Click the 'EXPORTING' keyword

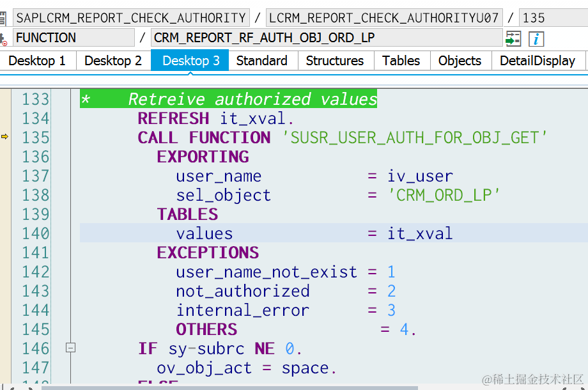pos(203,157)
